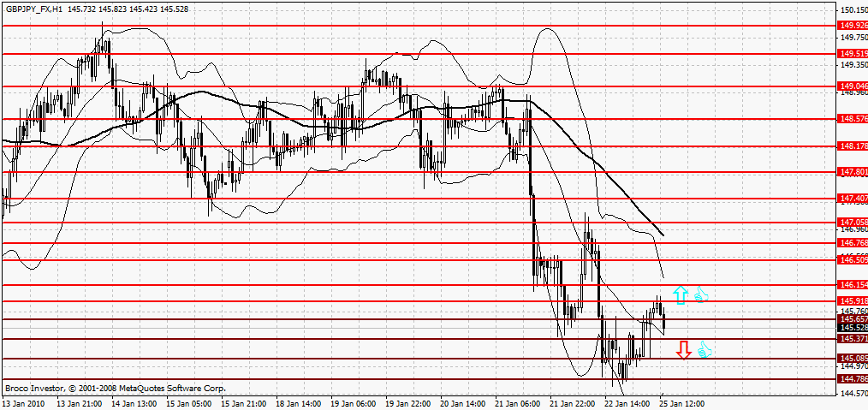Click the 21 Jan 22:00 time label
This screenshot has width=868, height=410.
(x=573, y=405)
